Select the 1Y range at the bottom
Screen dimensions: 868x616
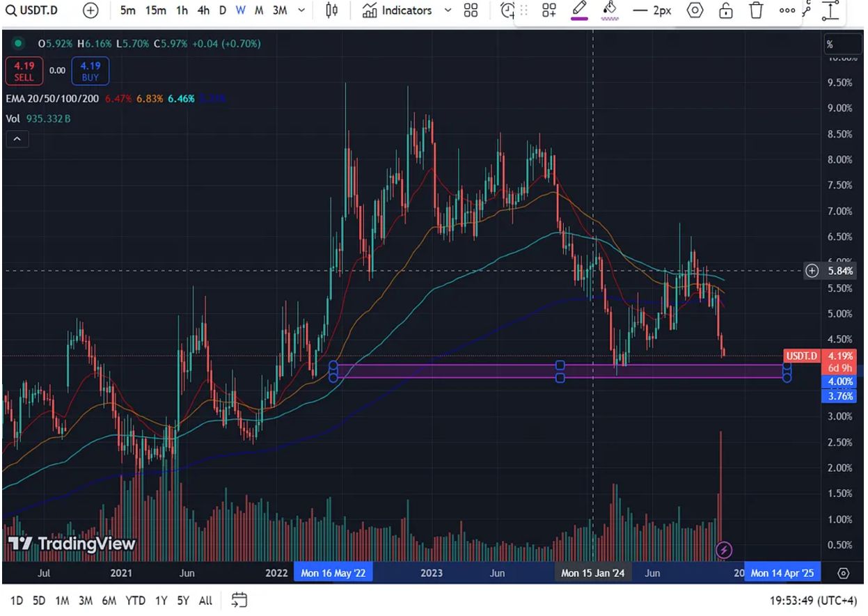(161, 600)
